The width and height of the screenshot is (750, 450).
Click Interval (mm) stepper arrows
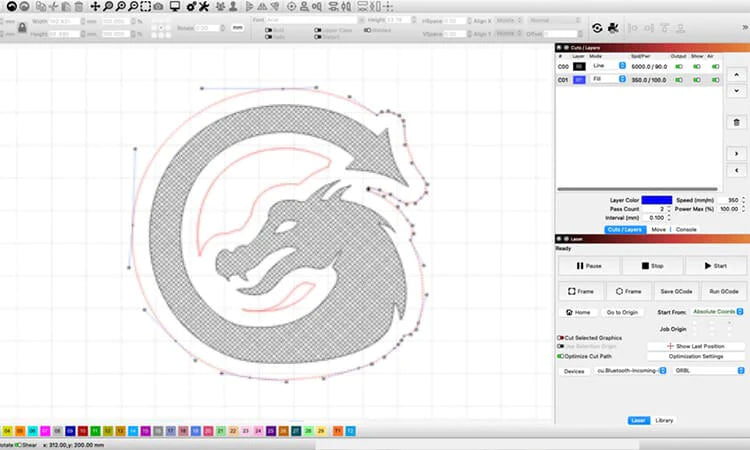669,218
